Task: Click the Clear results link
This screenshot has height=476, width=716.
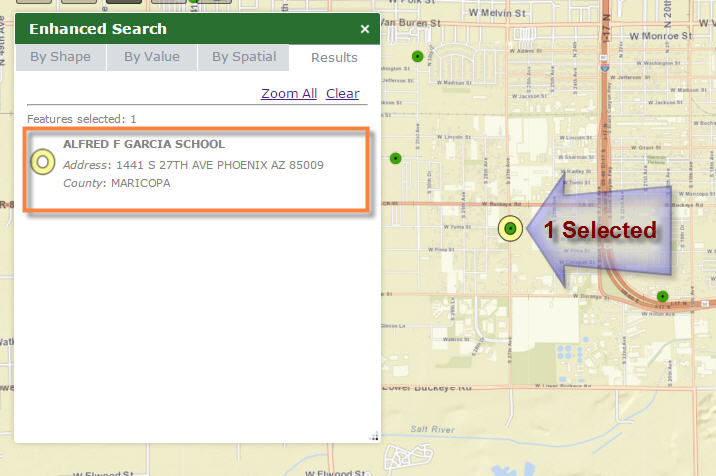Action: (x=342, y=93)
